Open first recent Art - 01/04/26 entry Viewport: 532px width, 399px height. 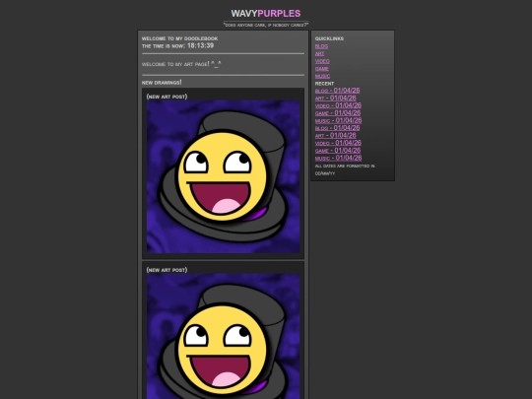coord(336,99)
